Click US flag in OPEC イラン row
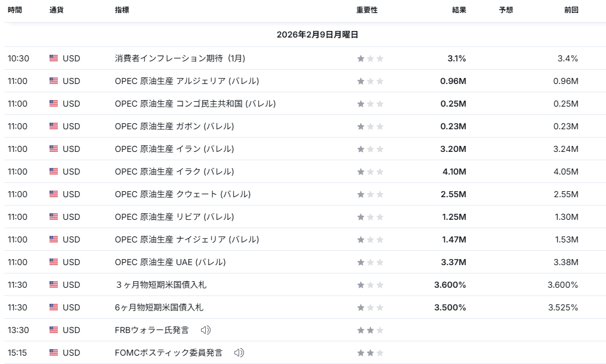The height and width of the screenshot is (364, 606). click(54, 149)
